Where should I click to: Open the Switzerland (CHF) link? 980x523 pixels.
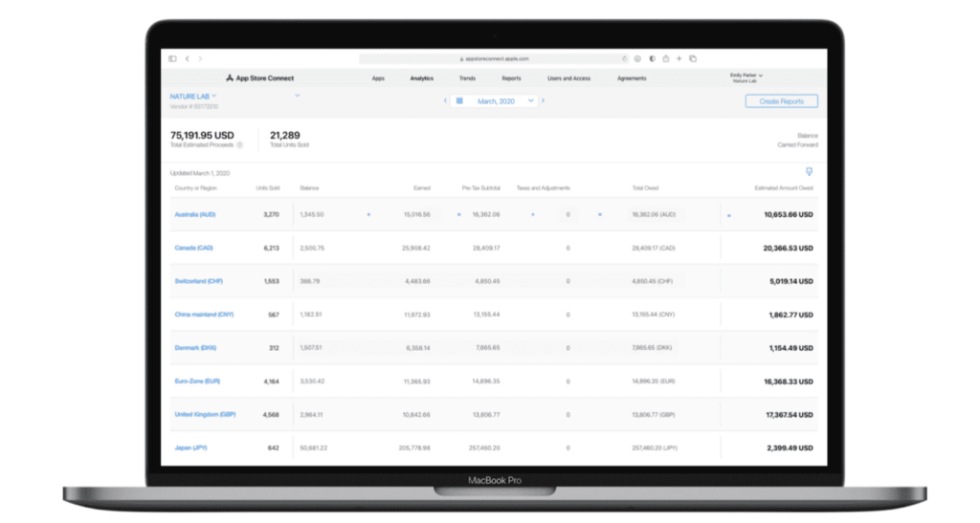pos(199,281)
